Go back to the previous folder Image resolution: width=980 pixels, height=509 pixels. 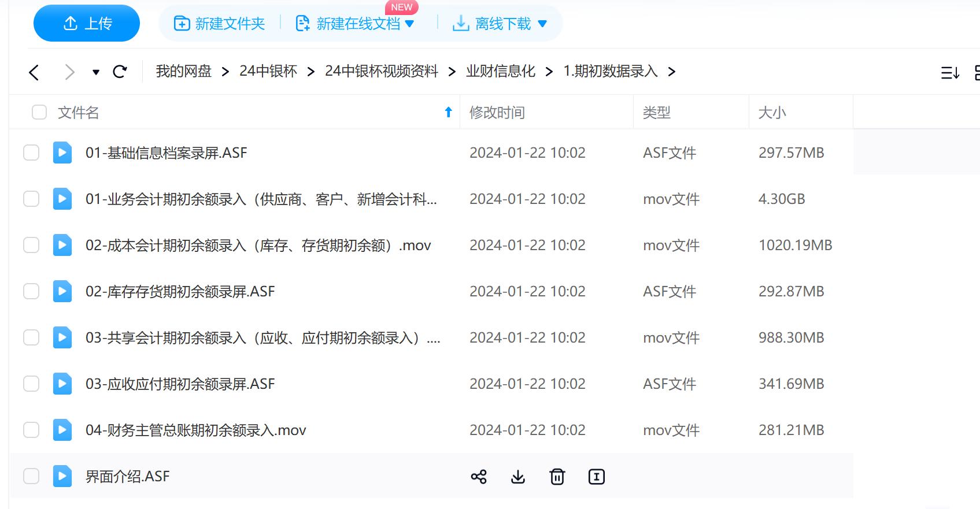tap(34, 72)
